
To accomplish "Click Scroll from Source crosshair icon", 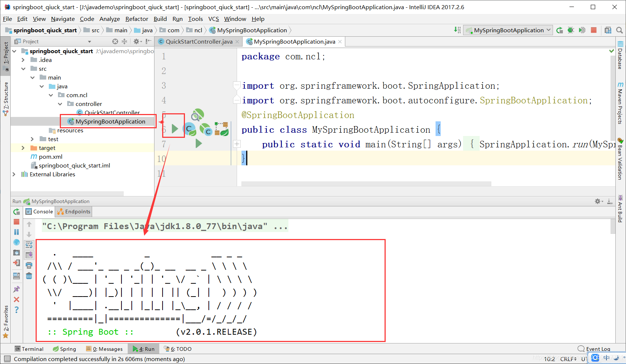I will tap(115, 41).
